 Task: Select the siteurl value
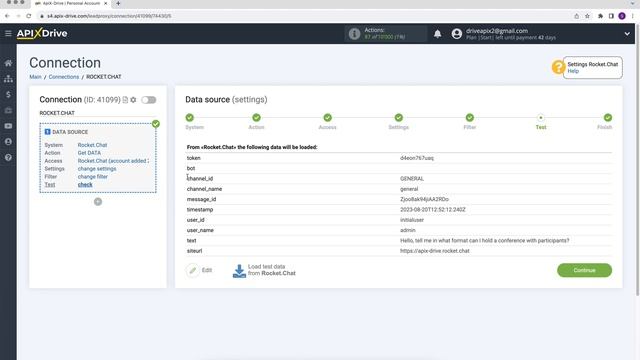coord(435,251)
